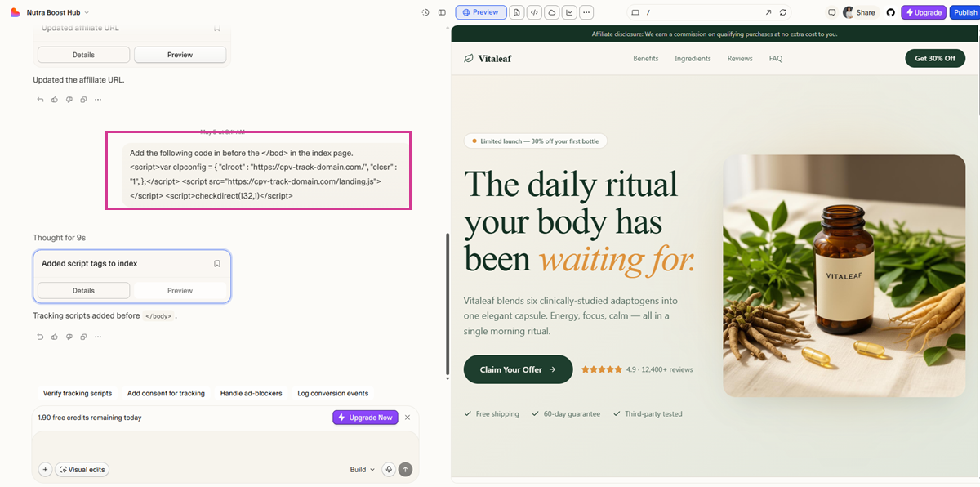Thumbs down the 'Tracking scripts added' reply
This screenshot has width=980, height=487.
point(69,337)
